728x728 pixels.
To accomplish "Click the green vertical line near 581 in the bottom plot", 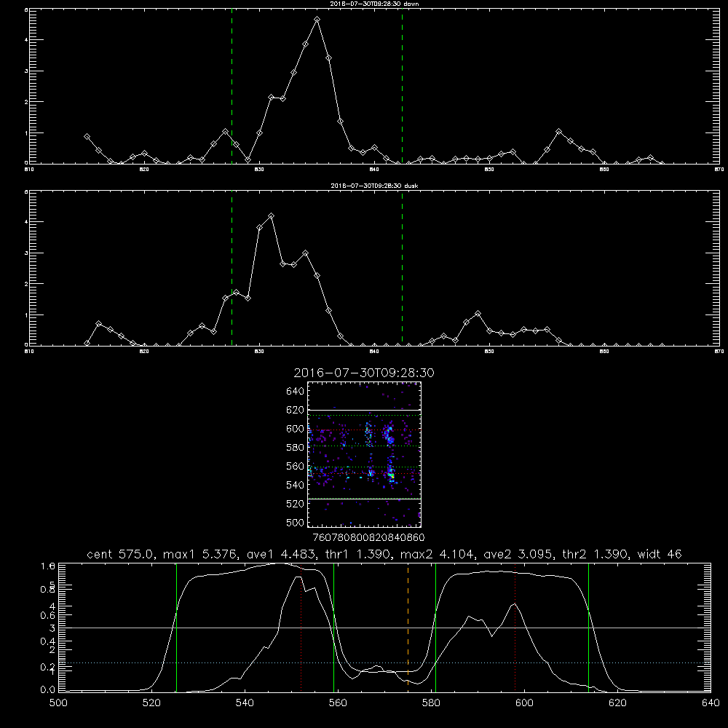I will tap(435, 628).
